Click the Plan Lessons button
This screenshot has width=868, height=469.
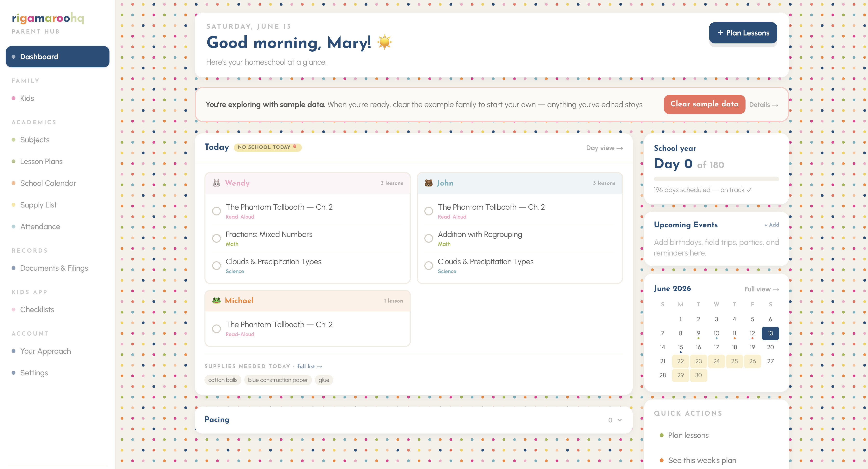point(743,33)
